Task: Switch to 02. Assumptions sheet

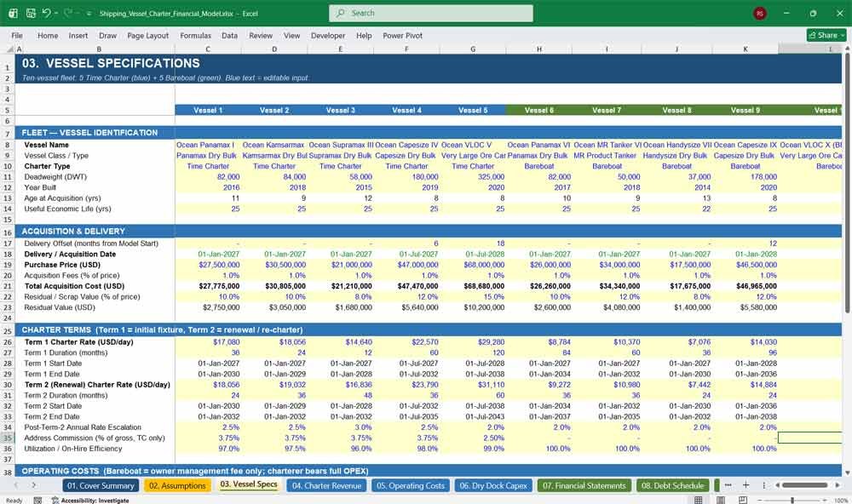Action: pyautogui.click(x=177, y=485)
